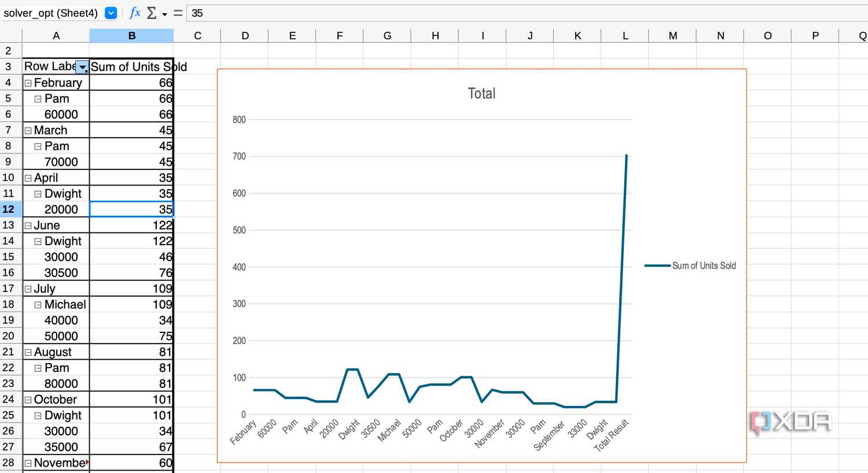Collapse Pam under August
Viewport: 868px width, 473px height.
pos(38,368)
